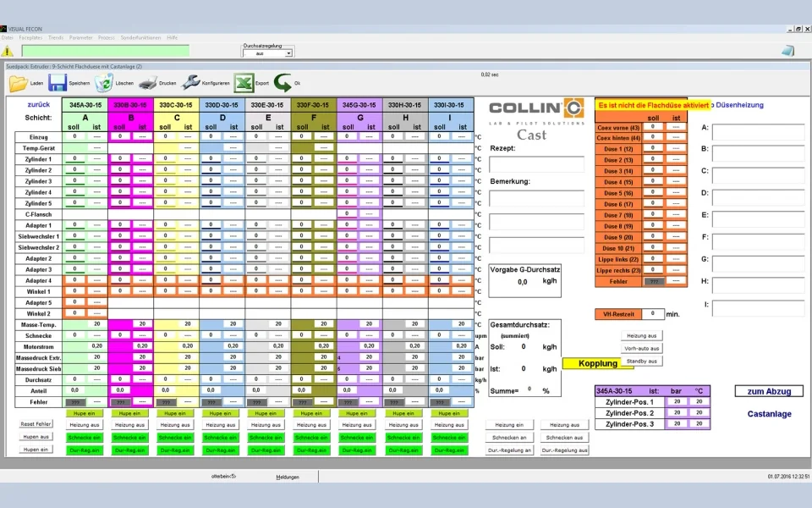
Task: Click the zurück link
Action: coord(38,104)
